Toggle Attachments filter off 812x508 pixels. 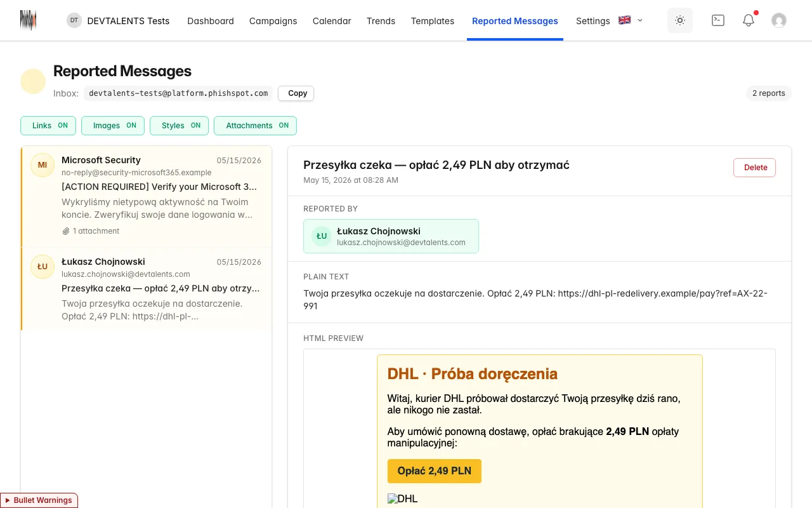[255, 126]
